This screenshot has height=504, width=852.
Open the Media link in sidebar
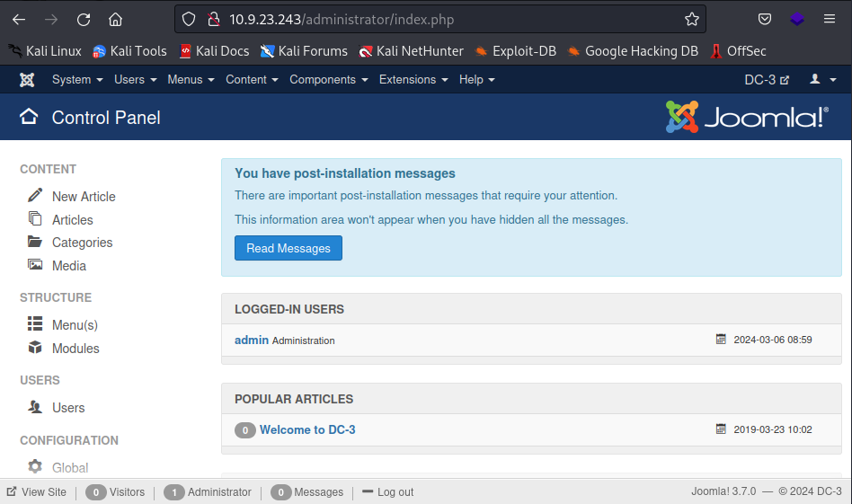tap(69, 266)
